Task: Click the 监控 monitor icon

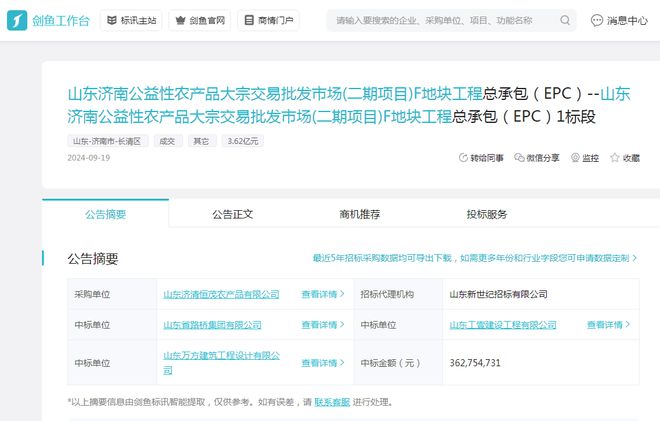Action: click(x=575, y=158)
